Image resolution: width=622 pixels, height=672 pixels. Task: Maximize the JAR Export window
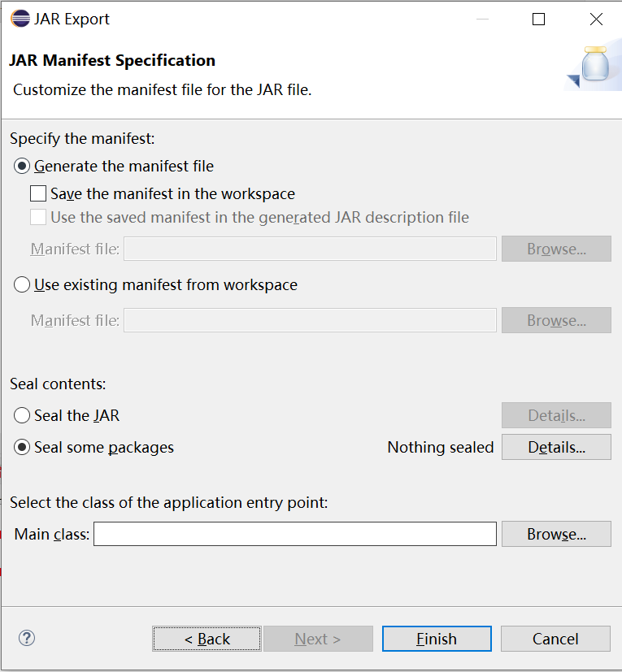tap(538, 20)
